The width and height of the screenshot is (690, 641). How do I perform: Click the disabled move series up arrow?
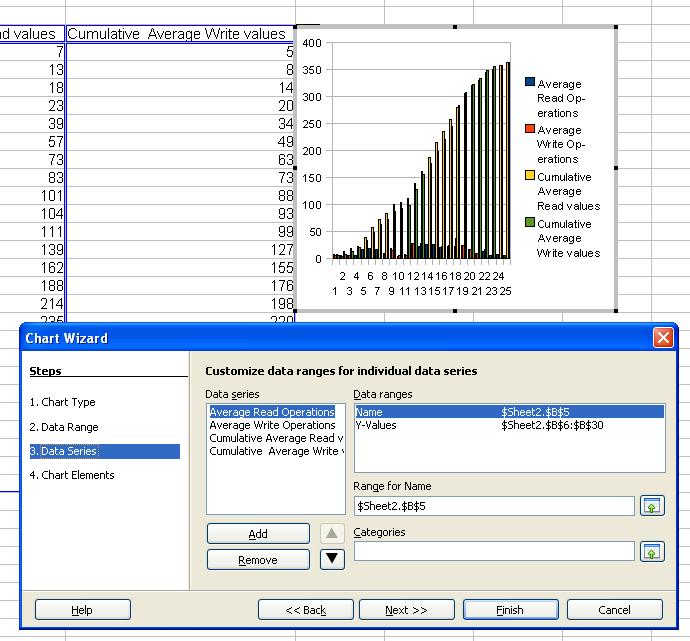coord(332,534)
